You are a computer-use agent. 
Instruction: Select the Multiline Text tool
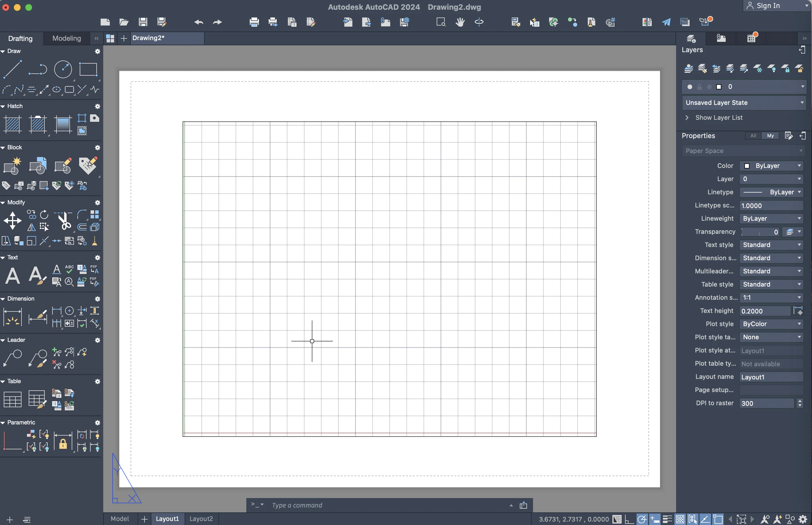point(13,275)
